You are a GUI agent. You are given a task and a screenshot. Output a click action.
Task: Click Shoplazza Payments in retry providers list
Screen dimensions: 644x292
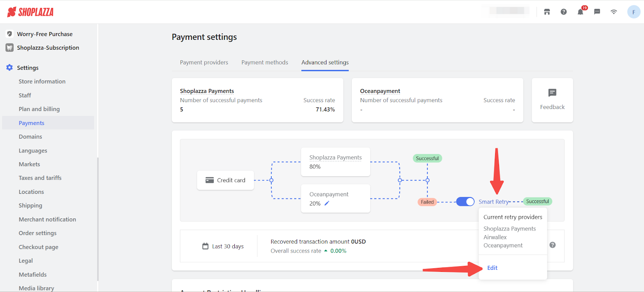pyautogui.click(x=510, y=229)
